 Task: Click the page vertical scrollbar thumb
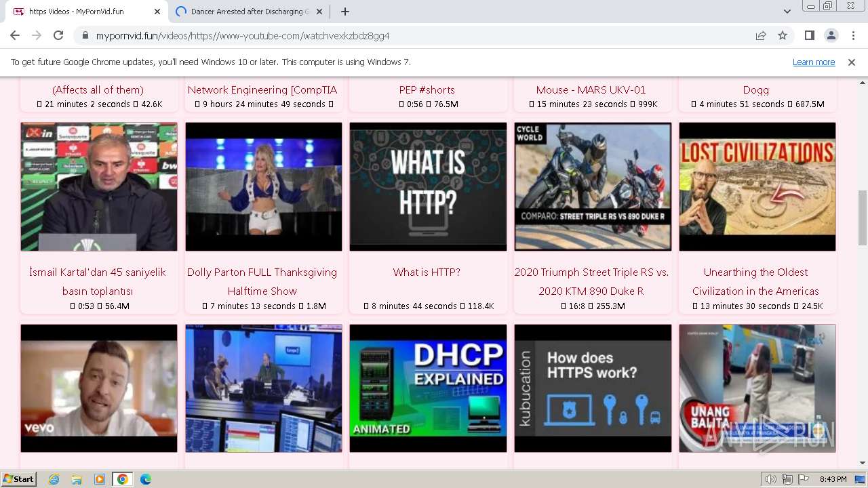pos(863,217)
